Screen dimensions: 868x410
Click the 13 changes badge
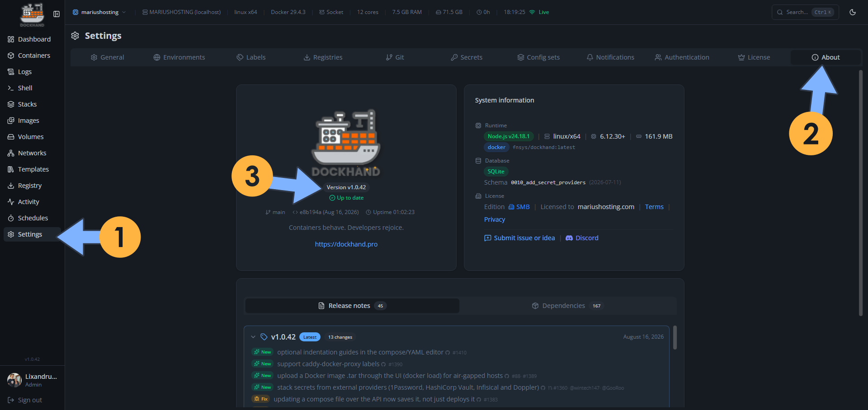[340, 337]
